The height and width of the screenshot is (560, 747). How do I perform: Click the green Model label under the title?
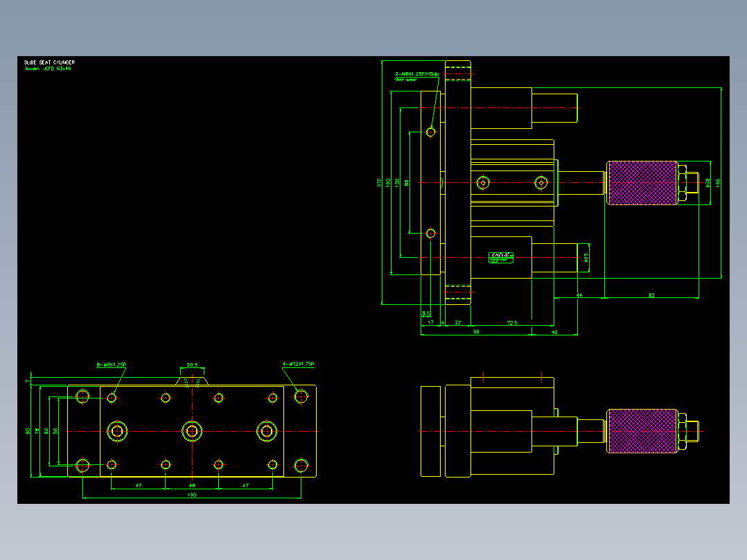48,69
